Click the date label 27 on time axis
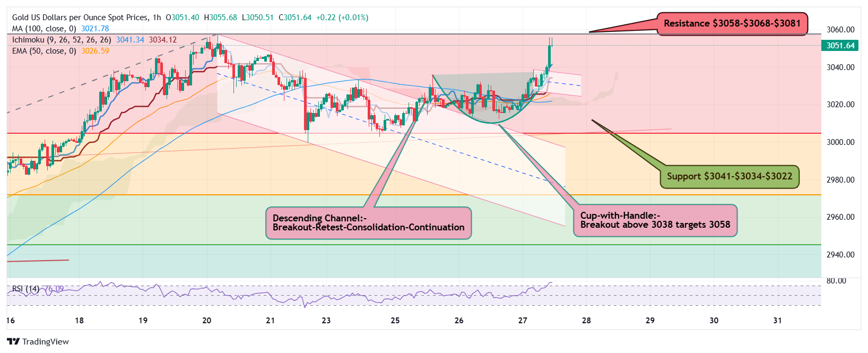The width and height of the screenshot is (868, 353). tap(523, 321)
